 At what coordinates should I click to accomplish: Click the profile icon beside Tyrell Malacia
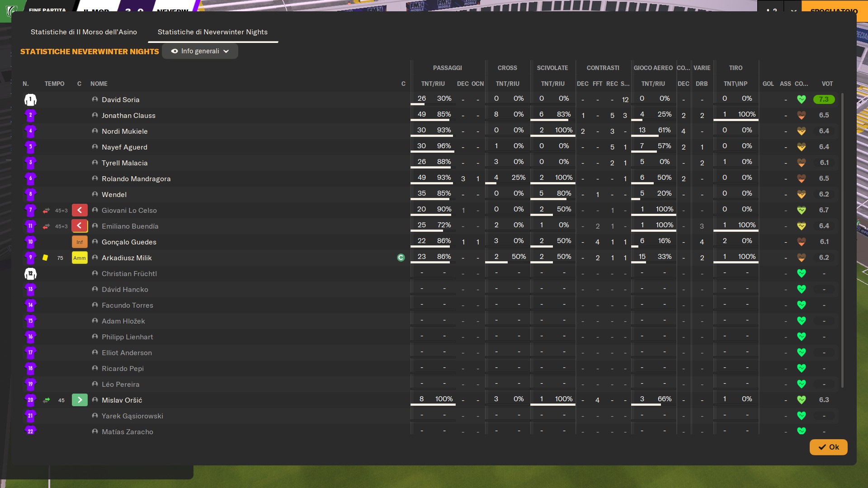pyautogui.click(x=95, y=163)
